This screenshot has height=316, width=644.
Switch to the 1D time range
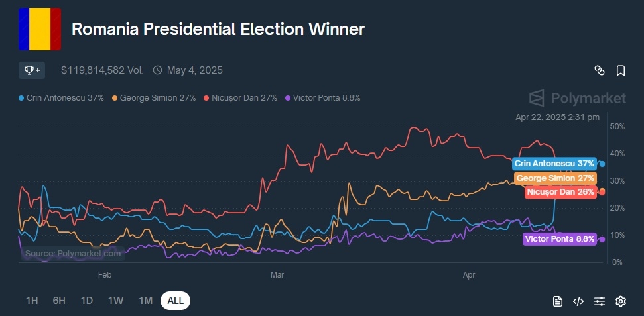click(86, 301)
